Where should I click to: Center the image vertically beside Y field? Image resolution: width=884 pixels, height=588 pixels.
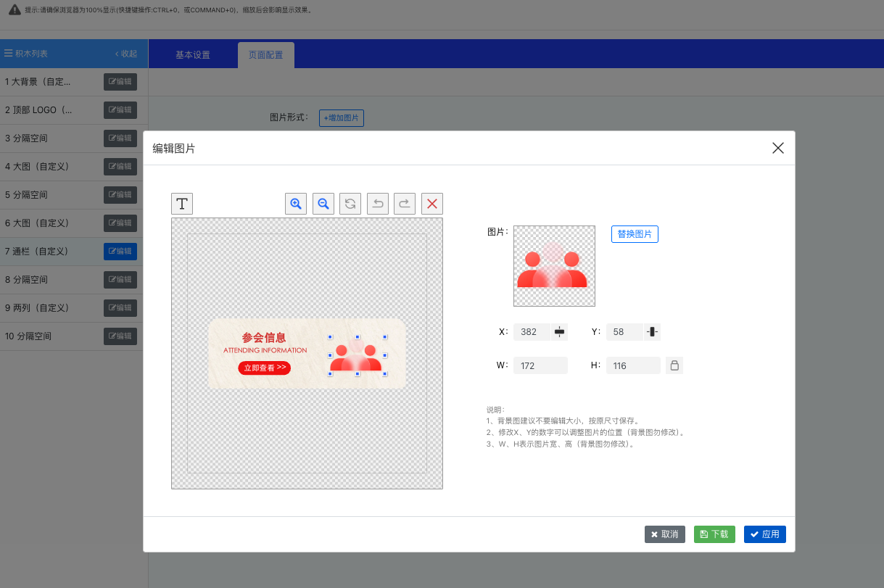click(x=652, y=332)
